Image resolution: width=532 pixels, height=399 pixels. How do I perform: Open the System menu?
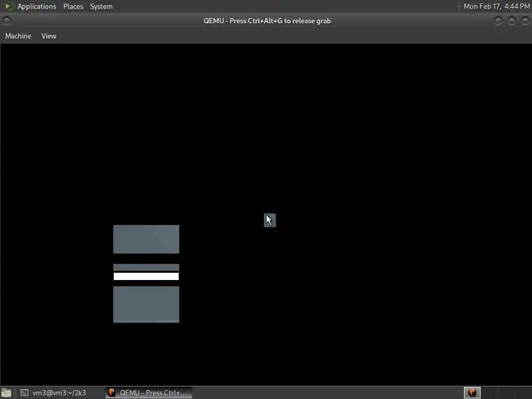pos(101,6)
